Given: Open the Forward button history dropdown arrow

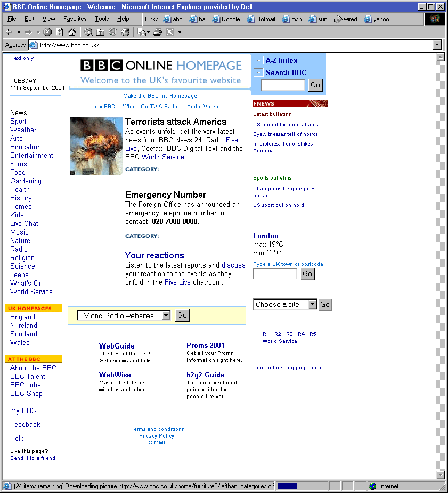Looking at the screenshot, I should coord(38,32).
